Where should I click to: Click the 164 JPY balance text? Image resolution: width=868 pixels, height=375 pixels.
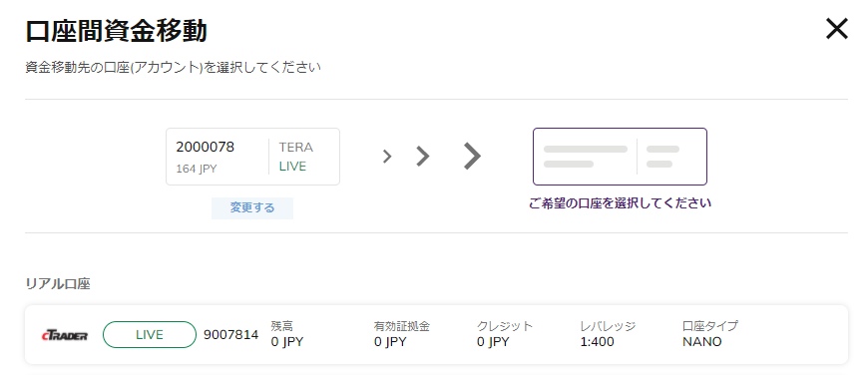(197, 169)
